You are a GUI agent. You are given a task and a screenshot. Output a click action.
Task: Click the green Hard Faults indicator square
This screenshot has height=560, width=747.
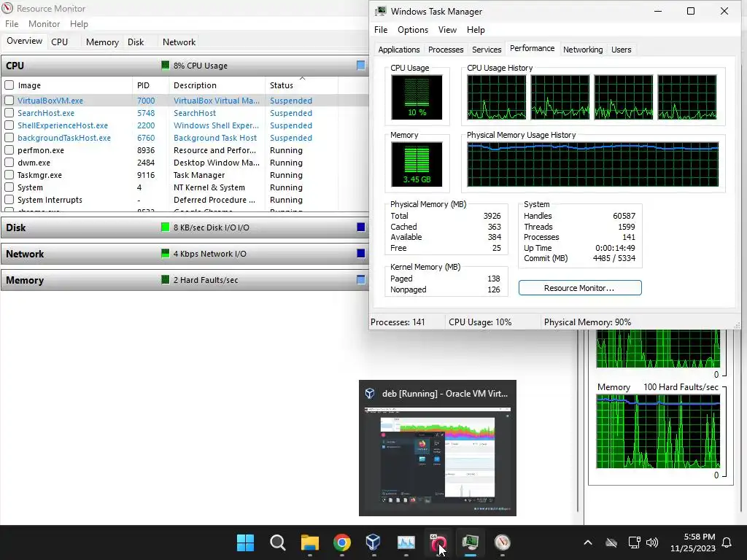point(166,279)
